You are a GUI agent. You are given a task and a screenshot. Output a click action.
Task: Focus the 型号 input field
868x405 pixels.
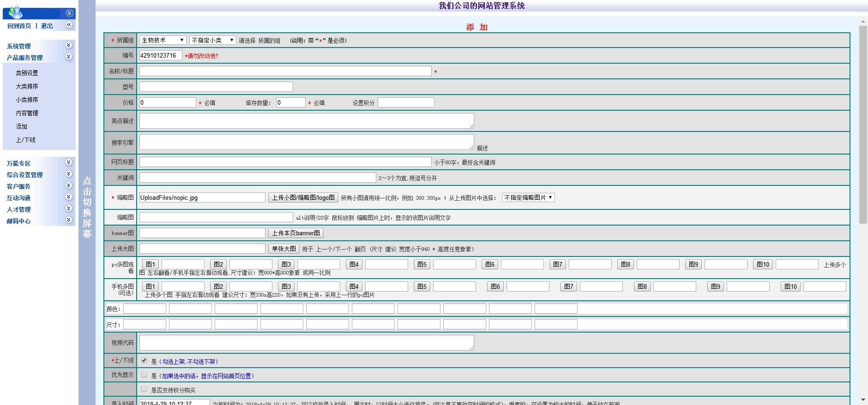pyautogui.click(x=216, y=87)
